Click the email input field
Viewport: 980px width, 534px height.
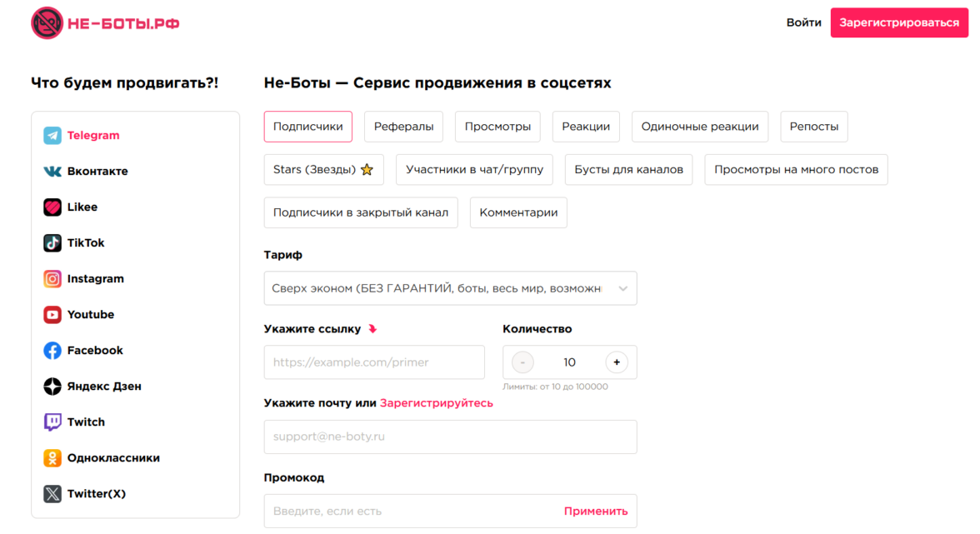pyautogui.click(x=450, y=437)
